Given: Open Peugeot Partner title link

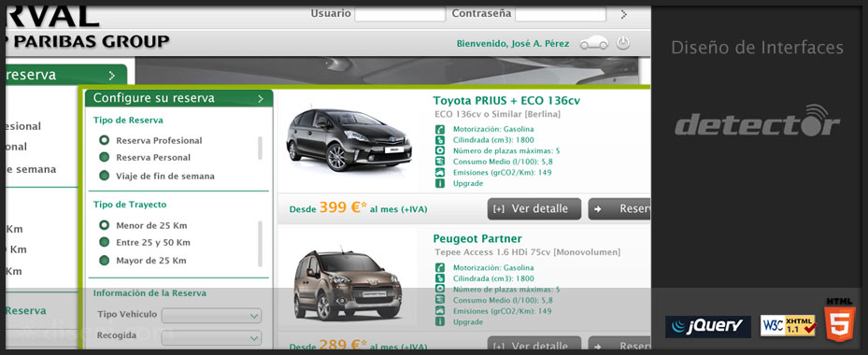Looking at the screenshot, I should [477, 239].
